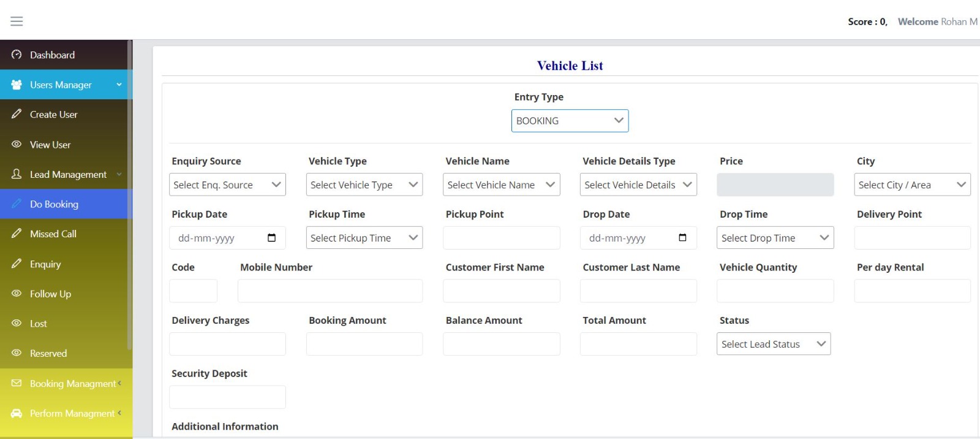Click the Perform Managment car icon

[x=17, y=413]
